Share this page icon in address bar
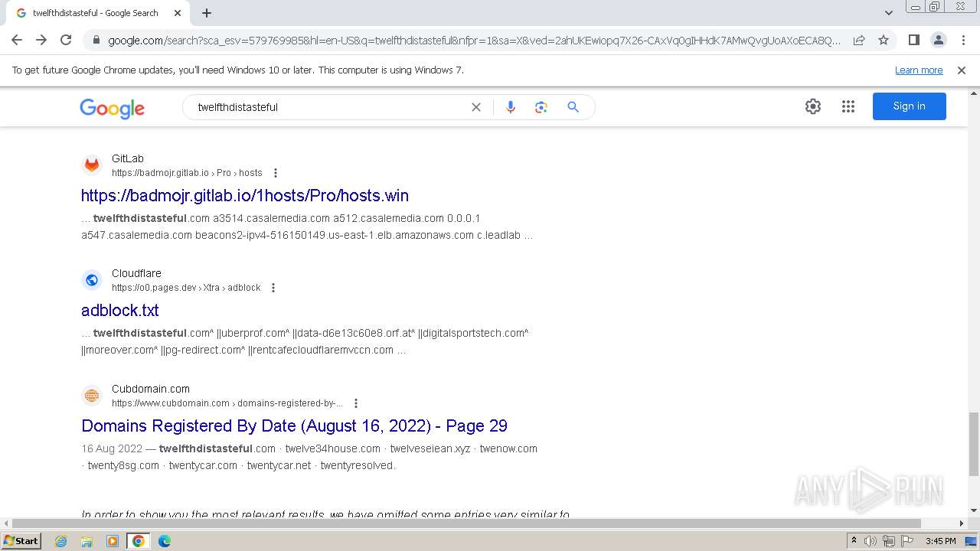 859,40
